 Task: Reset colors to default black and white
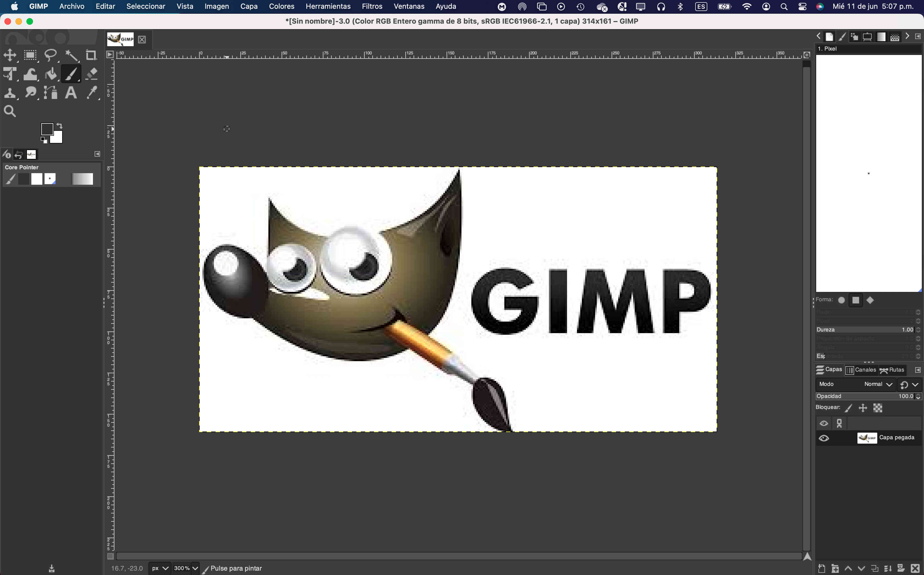pos(44,140)
